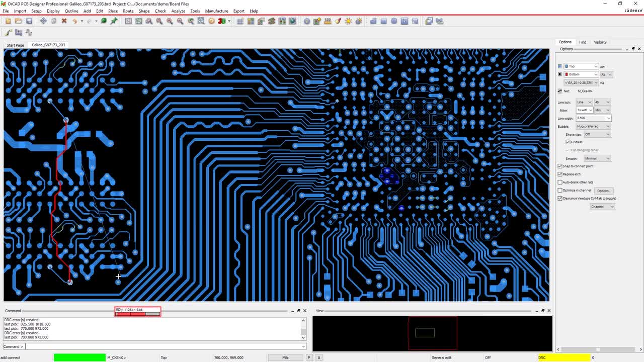The height and width of the screenshot is (362, 644).
Task: Click the red Delete X icon
Action: click(x=64, y=21)
